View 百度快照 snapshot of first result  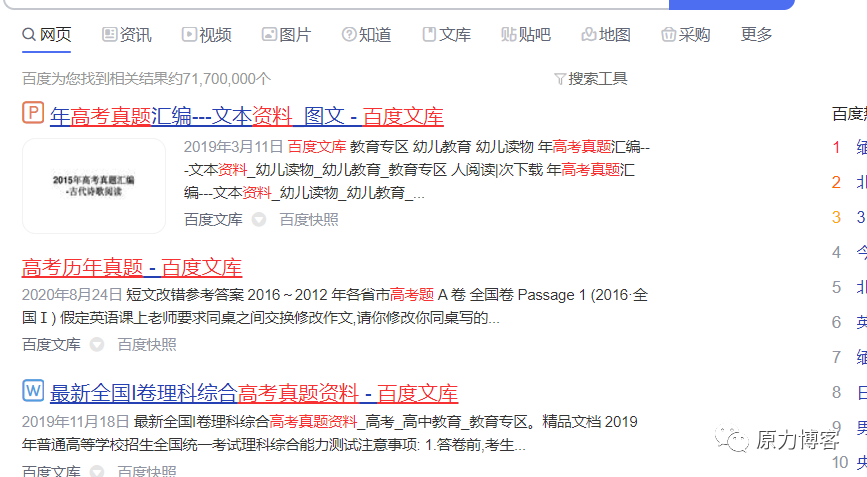point(309,220)
